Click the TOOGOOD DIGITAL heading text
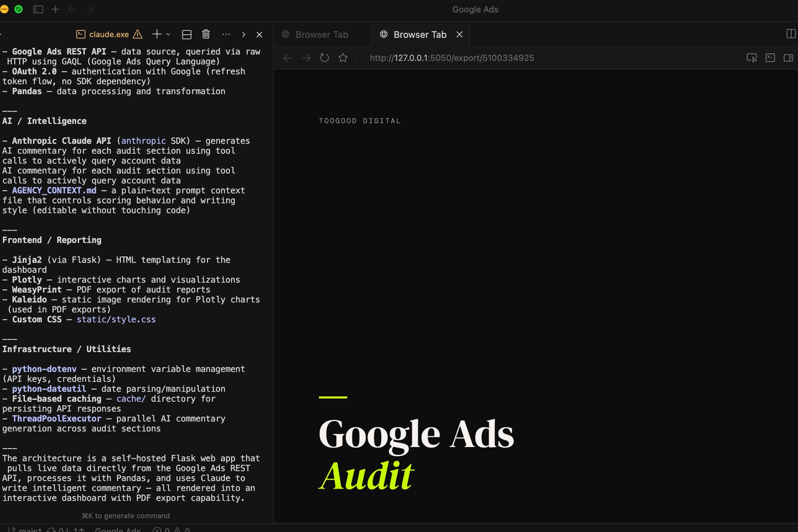 pos(360,121)
